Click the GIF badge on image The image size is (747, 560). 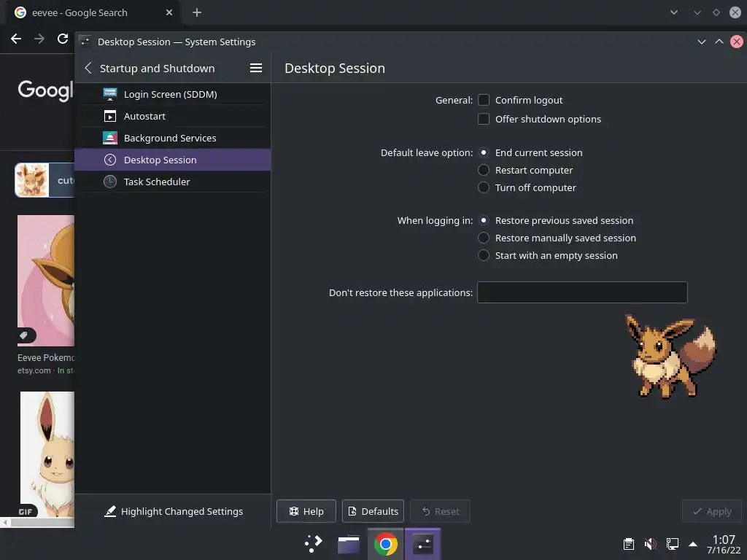click(x=26, y=511)
